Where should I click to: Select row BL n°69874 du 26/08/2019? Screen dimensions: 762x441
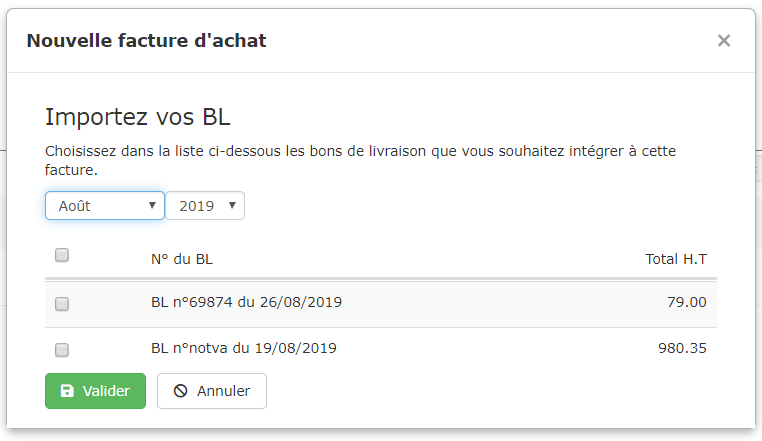(381, 303)
